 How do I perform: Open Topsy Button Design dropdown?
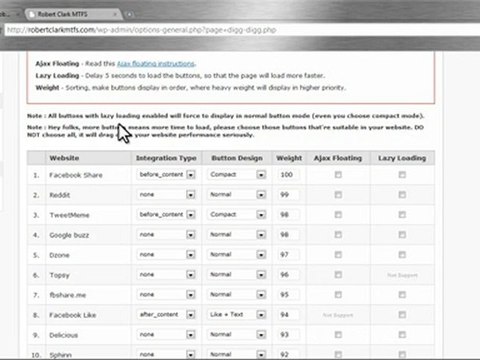[x=237, y=275]
